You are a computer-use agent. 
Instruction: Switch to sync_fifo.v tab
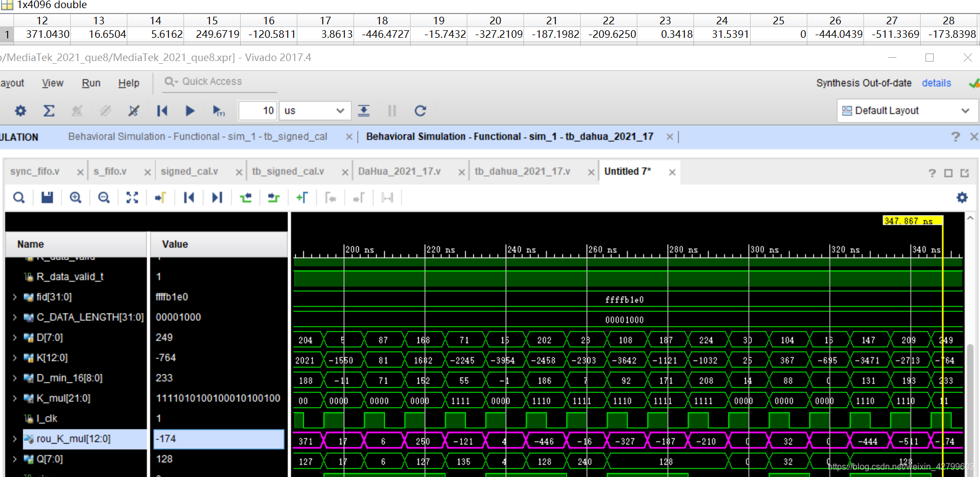(35, 171)
